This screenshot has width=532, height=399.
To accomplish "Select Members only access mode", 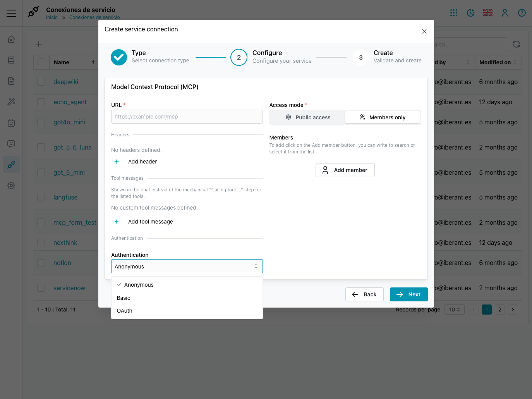I will (x=383, y=117).
